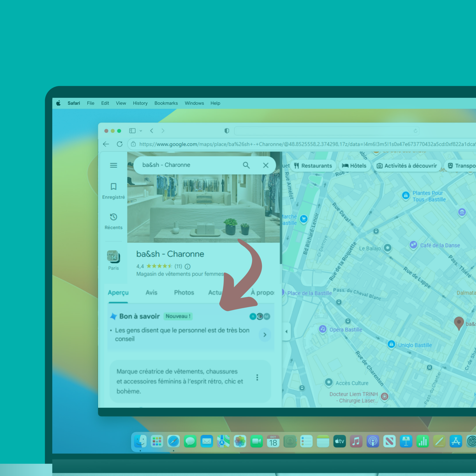
Task: Reload page with the circular arrow
Action: [120, 144]
